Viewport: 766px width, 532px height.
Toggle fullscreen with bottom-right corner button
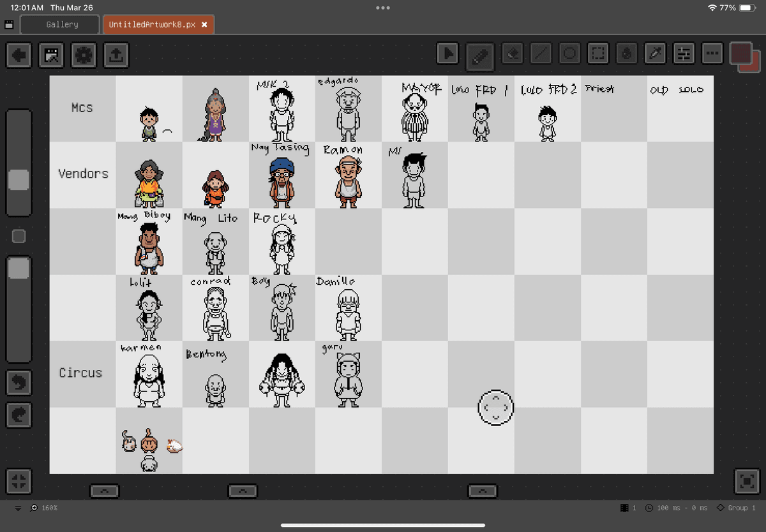pyautogui.click(x=746, y=480)
